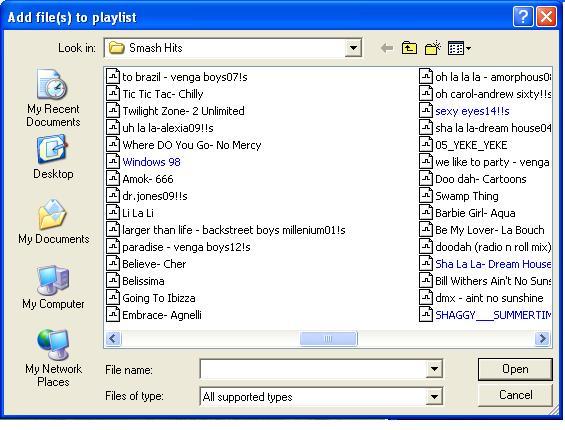Close the Add file(s) to playlist dialog

(x=546, y=17)
